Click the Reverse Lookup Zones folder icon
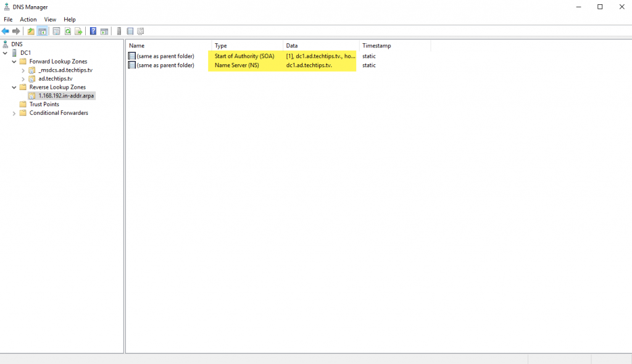Image resolution: width=632 pixels, height=364 pixels. [x=23, y=87]
